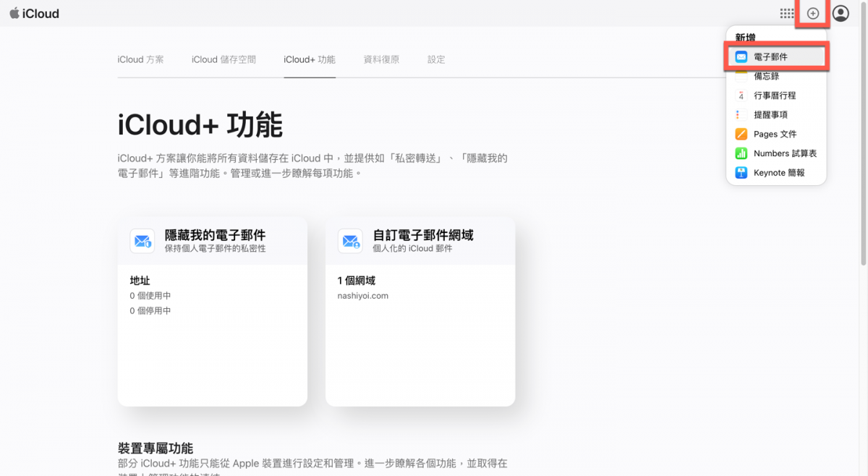Click the 行事曆行程 calendar icon
This screenshot has height=476, width=868.
pos(741,95)
